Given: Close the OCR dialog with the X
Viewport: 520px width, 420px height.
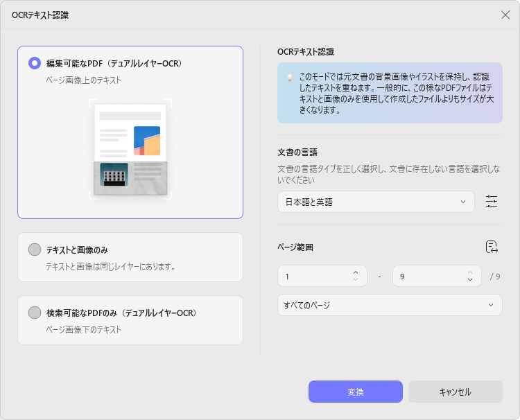Looking at the screenshot, I should pos(505,15).
